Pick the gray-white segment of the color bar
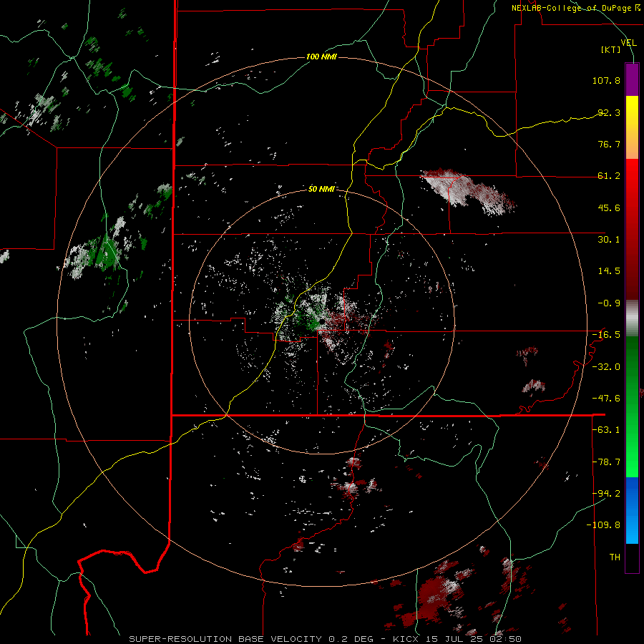The height and width of the screenshot is (644, 644). tap(632, 318)
